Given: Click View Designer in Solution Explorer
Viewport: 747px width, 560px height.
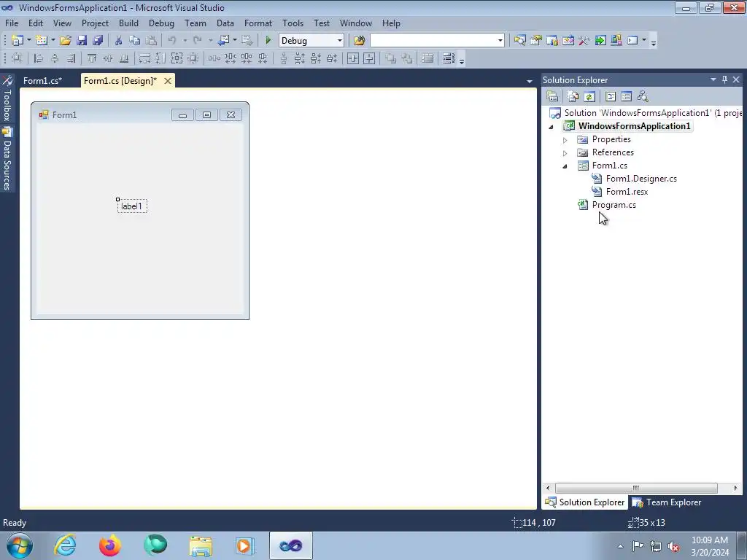Looking at the screenshot, I should click(627, 97).
